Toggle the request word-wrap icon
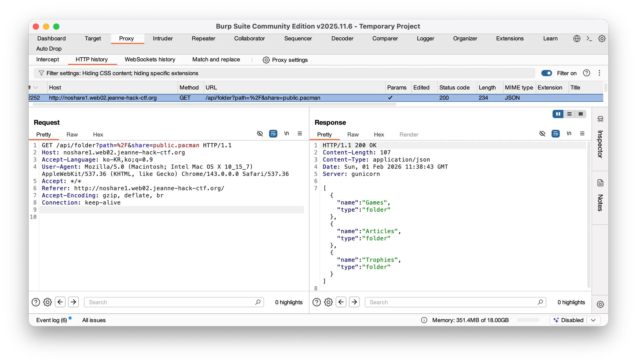Image resolution: width=637 pixels, height=364 pixels. [273, 134]
